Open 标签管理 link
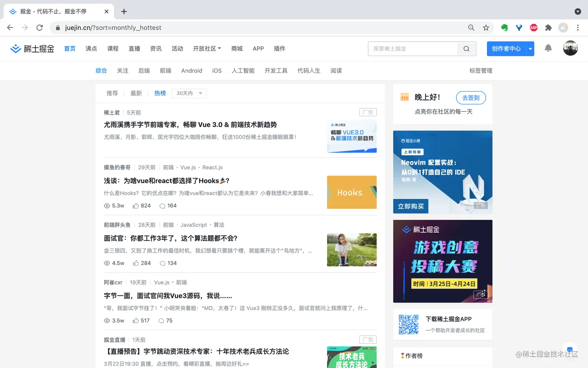The image size is (588, 368). pyautogui.click(x=481, y=70)
